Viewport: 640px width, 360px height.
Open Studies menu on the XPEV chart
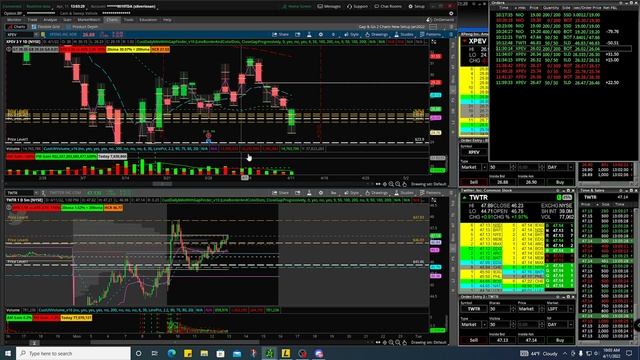pyautogui.click(x=403, y=35)
